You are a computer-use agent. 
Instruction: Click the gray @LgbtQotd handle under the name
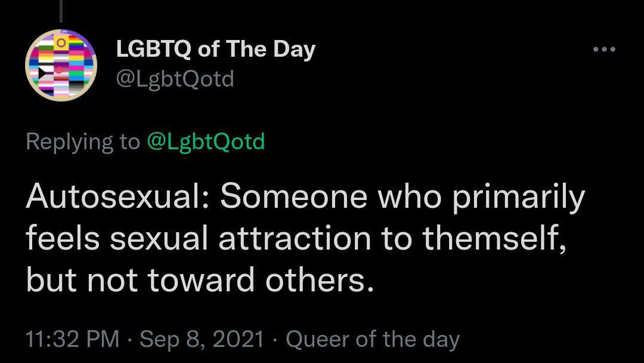[175, 79]
